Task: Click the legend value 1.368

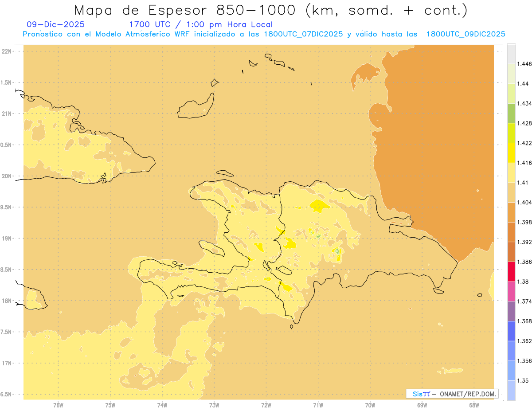Action: [x=524, y=321]
